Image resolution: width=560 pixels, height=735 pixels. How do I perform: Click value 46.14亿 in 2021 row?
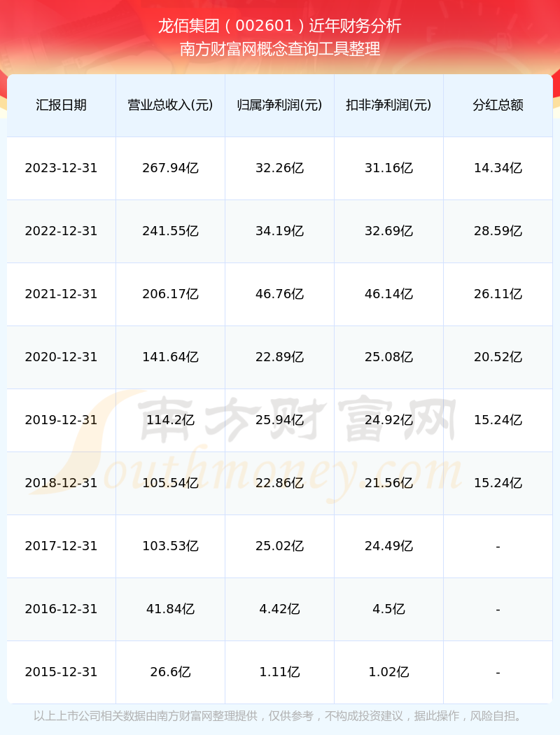click(x=389, y=294)
